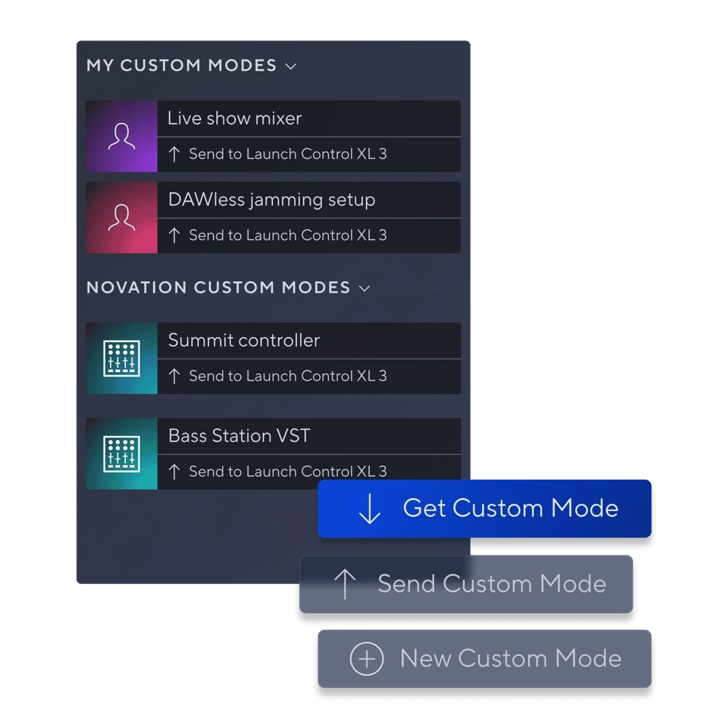This screenshot has width=728, height=728.
Task: Click upload arrow under Summit controller
Action: [174, 376]
